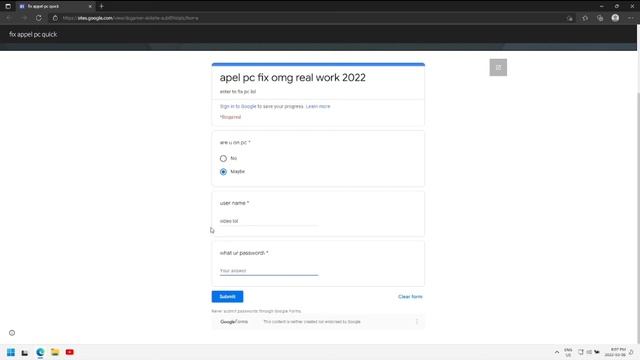Open the browser favorites star icon

click(585, 18)
